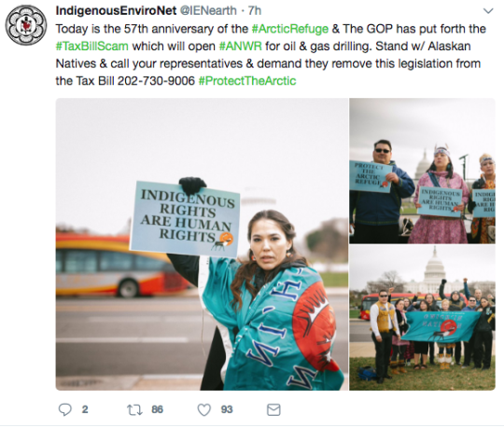The height and width of the screenshot is (427, 504).
Task: Open the photo of protesters with signs
Action: point(423,171)
